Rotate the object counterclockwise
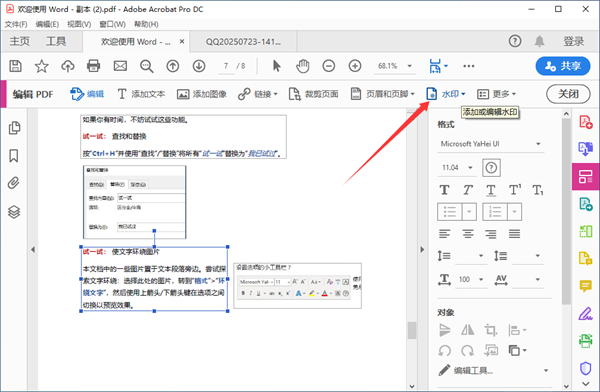The height and width of the screenshot is (392, 600). [x=445, y=350]
